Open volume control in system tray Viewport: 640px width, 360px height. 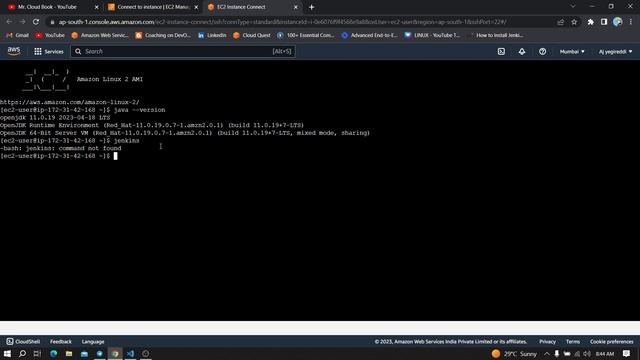click(x=587, y=353)
